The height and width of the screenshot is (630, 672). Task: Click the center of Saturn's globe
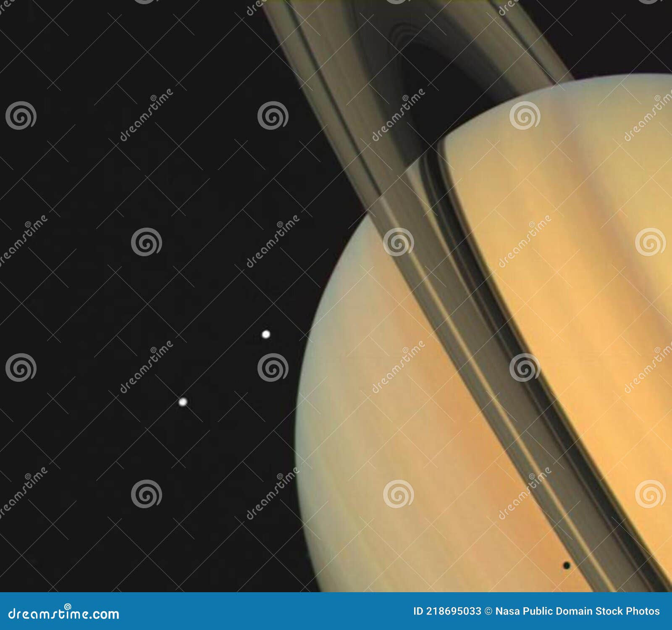tap(504, 378)
